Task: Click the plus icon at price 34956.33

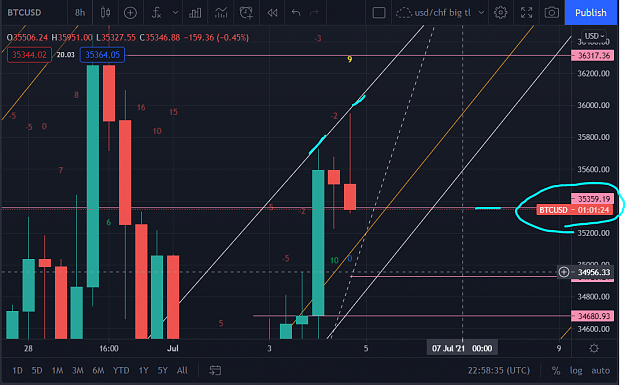Action: click(x=564, y=272)
